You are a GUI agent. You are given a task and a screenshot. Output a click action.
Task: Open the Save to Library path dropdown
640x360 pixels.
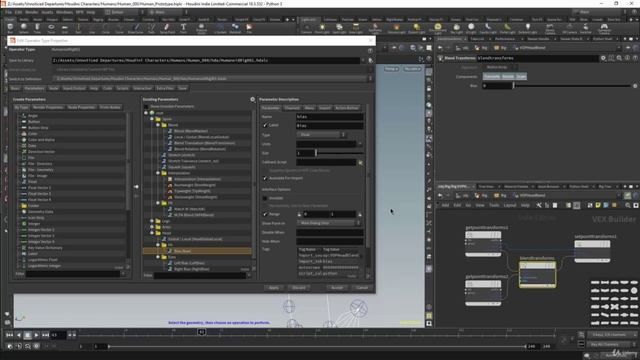tap(363, 60)
